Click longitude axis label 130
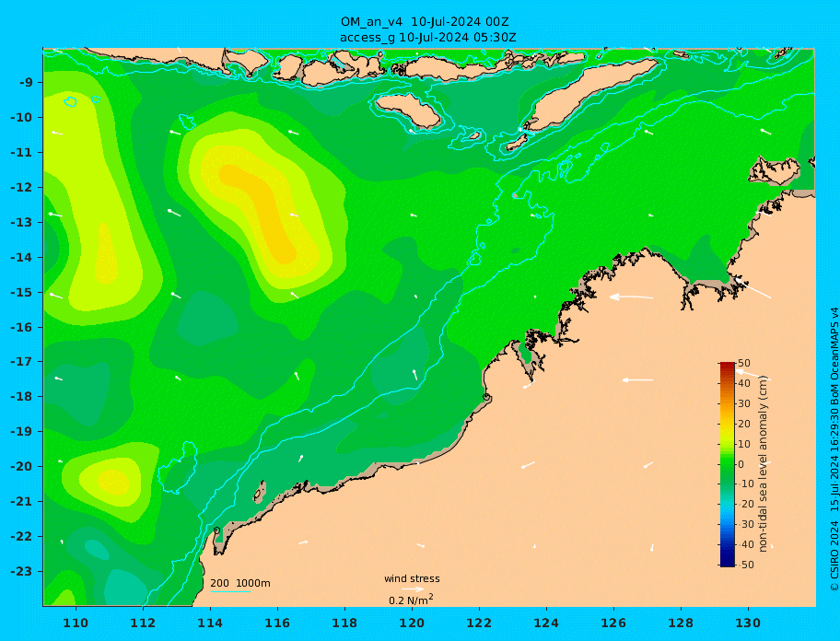Image resolution: width=840 pixels, height=641 pixels. click(748, 623)
